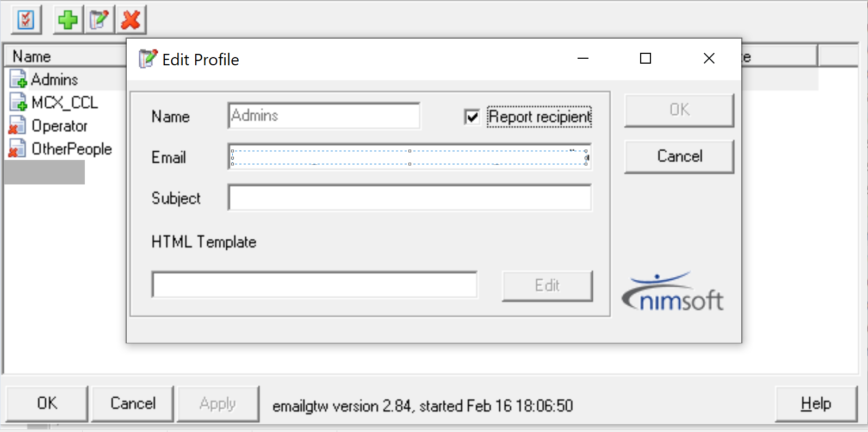Screen dimensions: 868x432
Task: Click the Name field showing Admins
Action: (324, 116)
